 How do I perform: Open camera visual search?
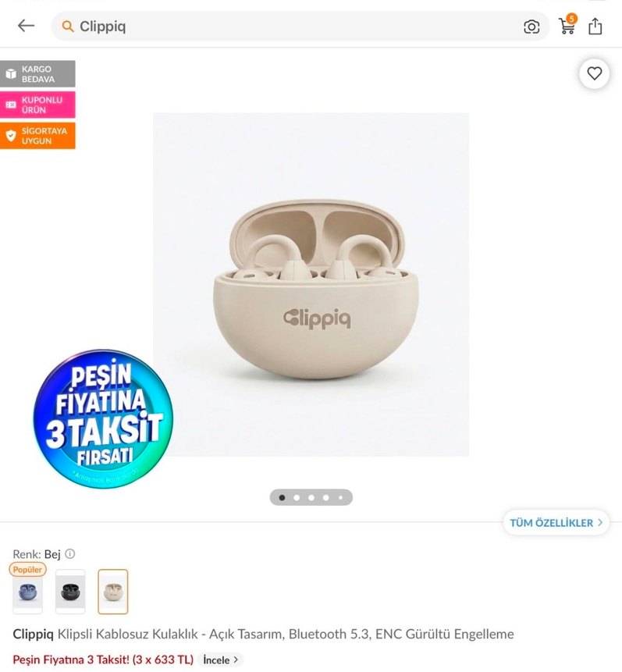coord(531,27)
